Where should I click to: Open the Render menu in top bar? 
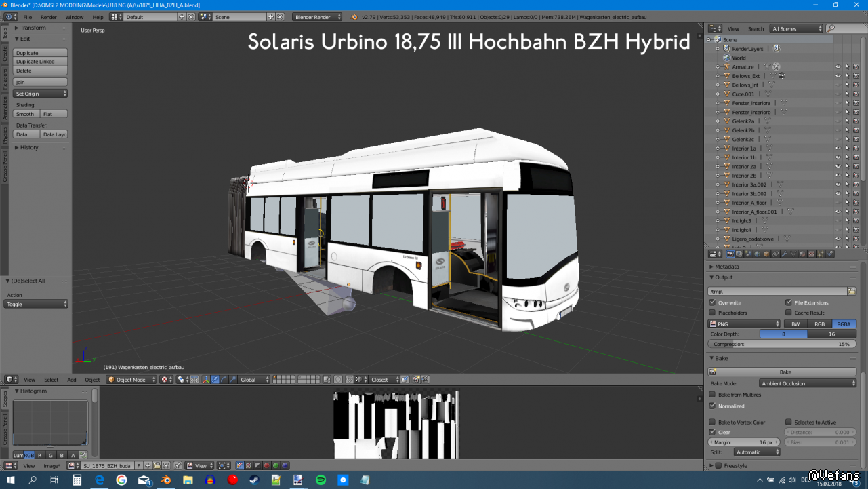click(49, 17)
